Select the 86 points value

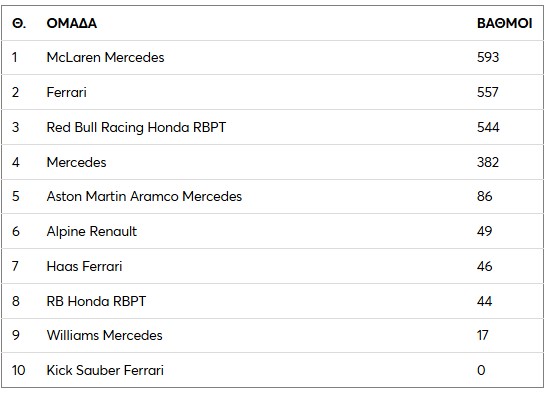pyautogui.click(x=485, y=196)
